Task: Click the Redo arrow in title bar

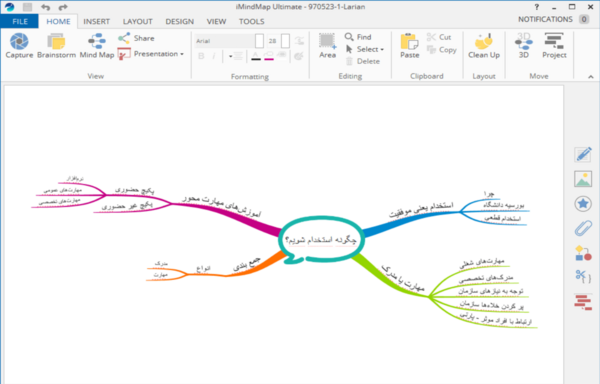Action: point(63,7)
